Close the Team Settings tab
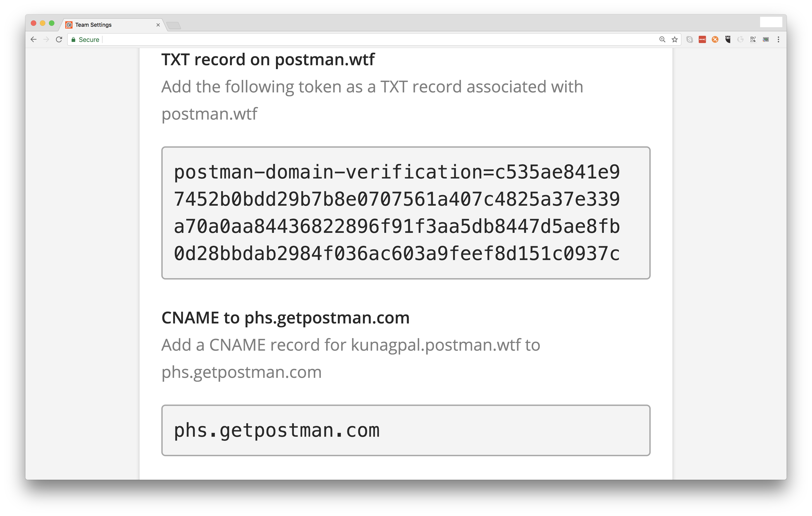The width and height of the screenshot is (812, 516). tap(158, 25)
